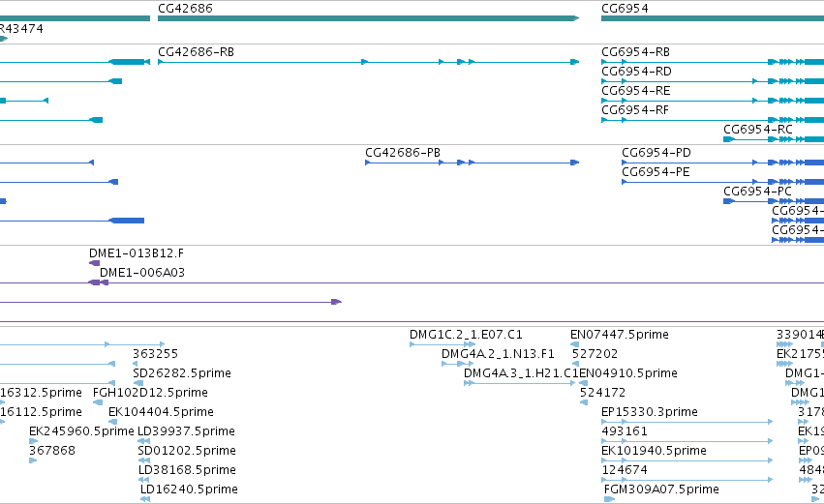Click the CG42686-RB transcript label
The image size is (824, 504).
[196, 52]
